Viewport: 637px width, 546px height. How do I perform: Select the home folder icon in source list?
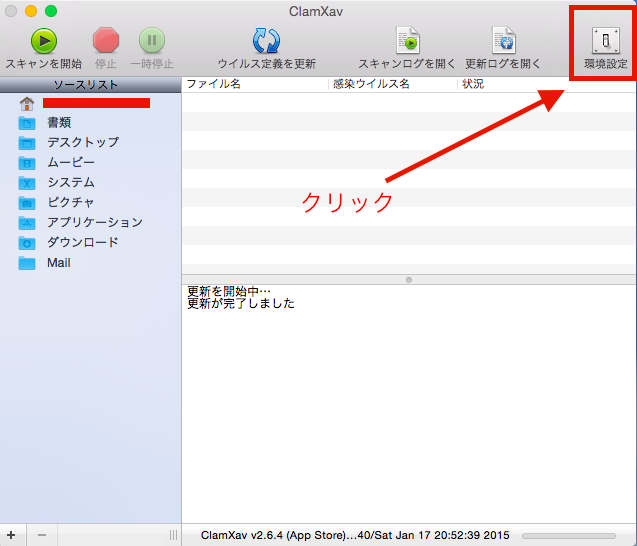(27, 104)
